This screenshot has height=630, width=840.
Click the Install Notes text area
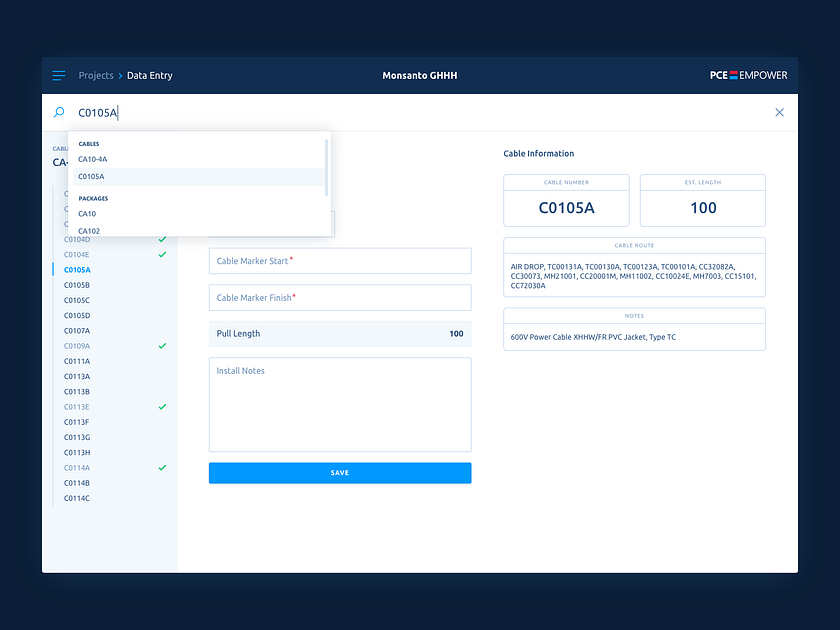click(340, 404)
